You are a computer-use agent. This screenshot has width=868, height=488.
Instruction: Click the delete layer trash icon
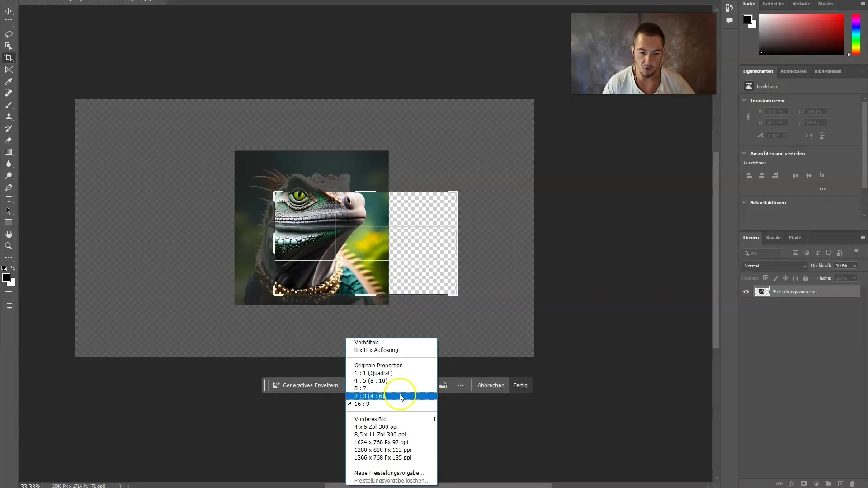pyautogui.click(x=853, y=483)
